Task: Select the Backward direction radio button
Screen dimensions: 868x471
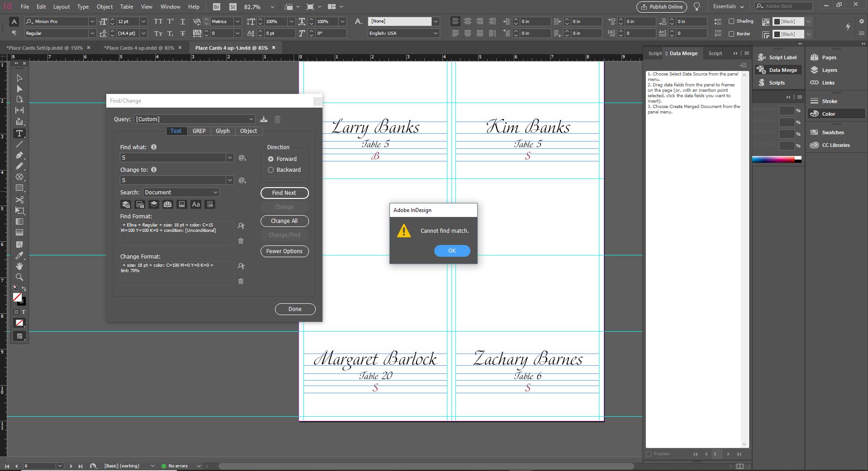Action: [x=271, y=170]
